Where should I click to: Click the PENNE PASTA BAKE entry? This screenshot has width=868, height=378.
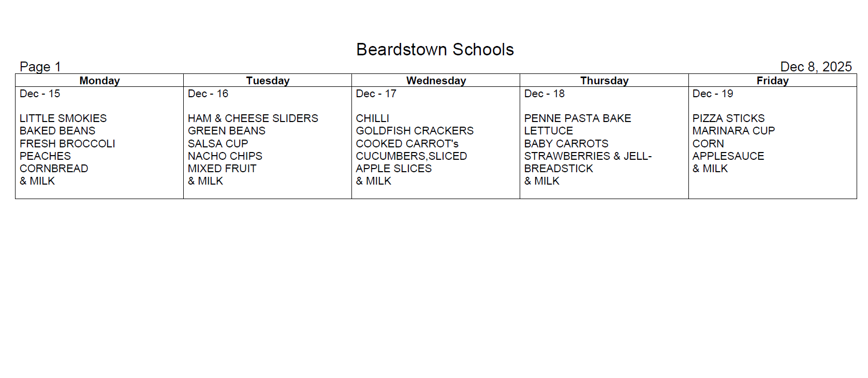(x=578, y=118)
